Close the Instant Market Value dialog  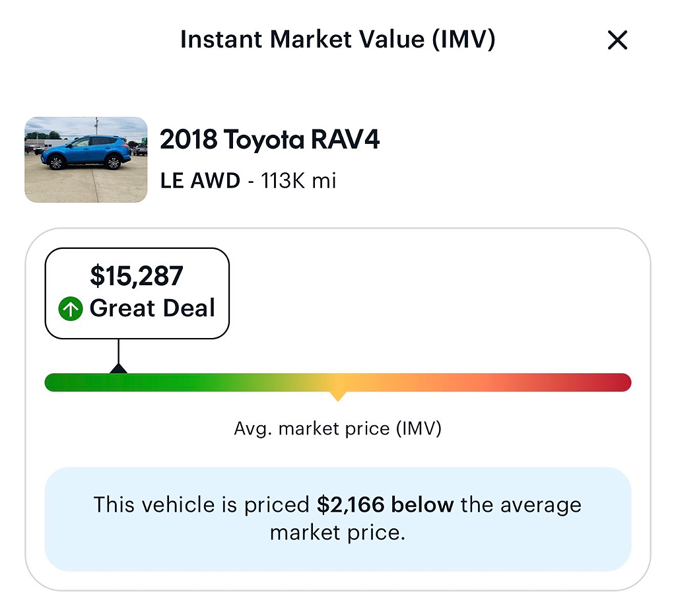[617, 40]
